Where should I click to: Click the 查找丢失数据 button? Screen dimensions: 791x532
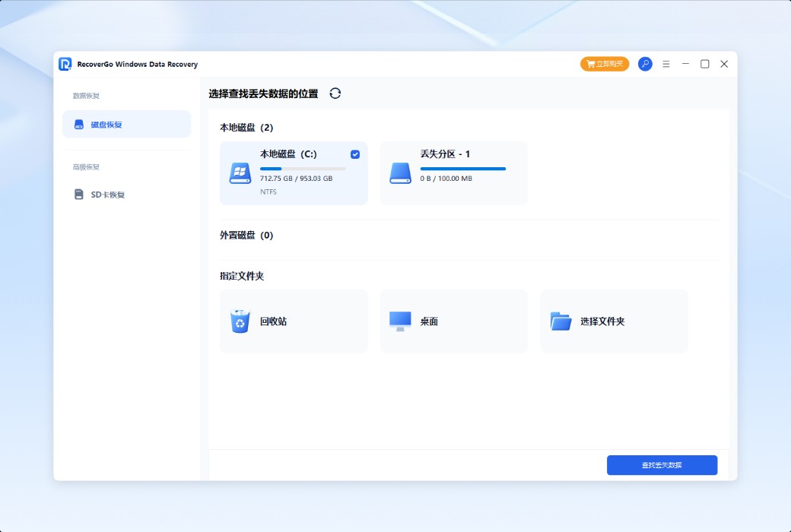point(662,464)
